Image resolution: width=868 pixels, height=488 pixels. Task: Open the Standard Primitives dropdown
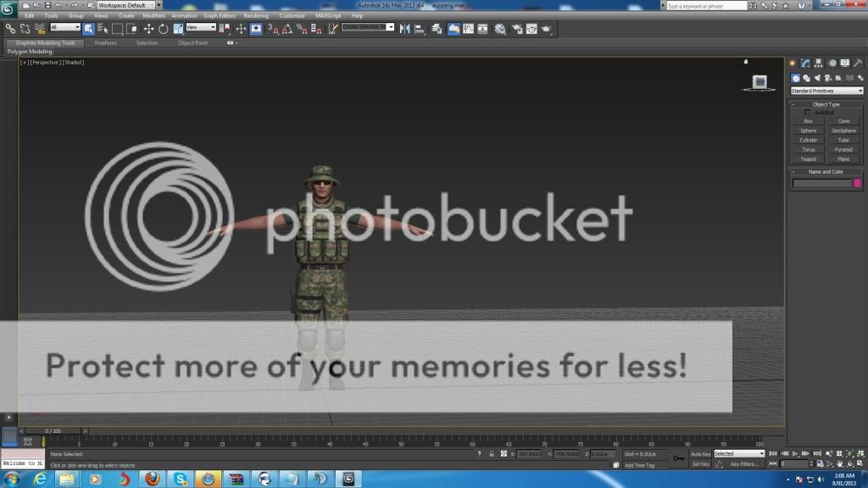[826, 91]
